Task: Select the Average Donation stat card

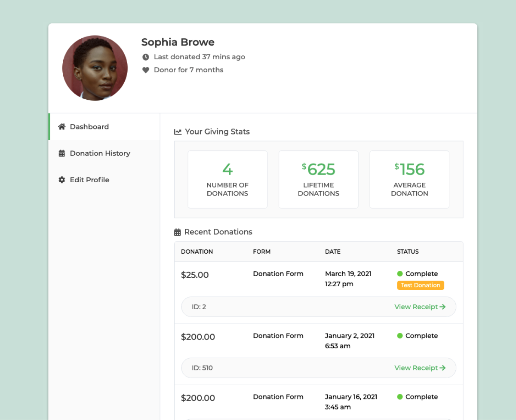Action: (x=409, y=179)
